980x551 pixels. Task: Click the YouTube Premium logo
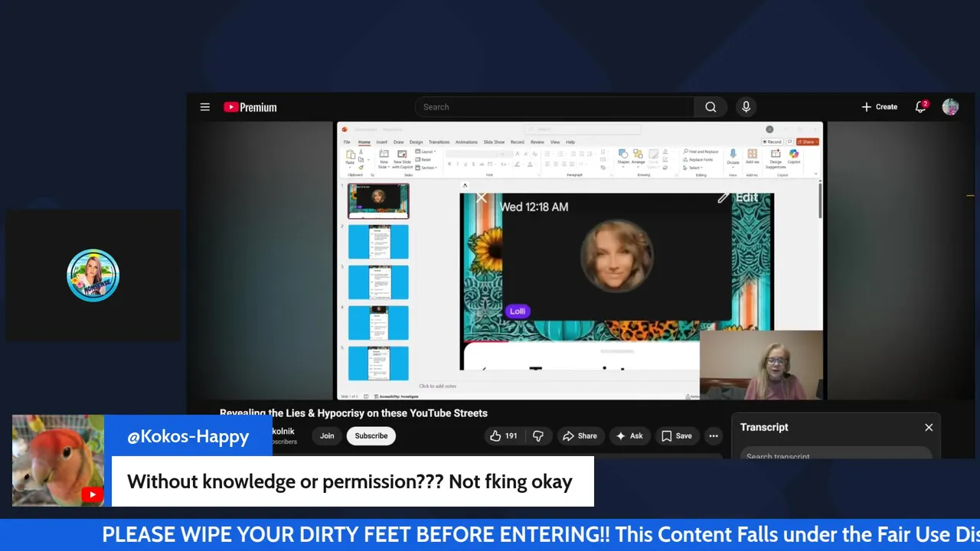point(250,107)
